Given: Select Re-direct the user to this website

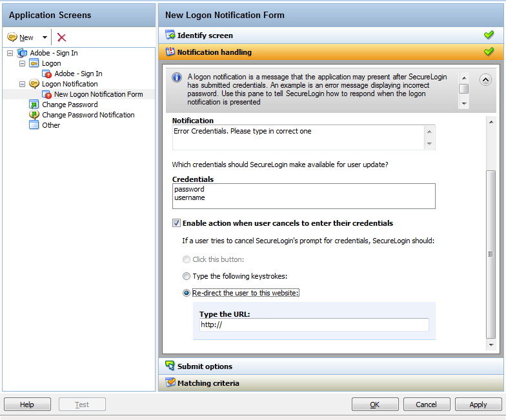Looking at the screenshot, I should (x=187, y=293).
